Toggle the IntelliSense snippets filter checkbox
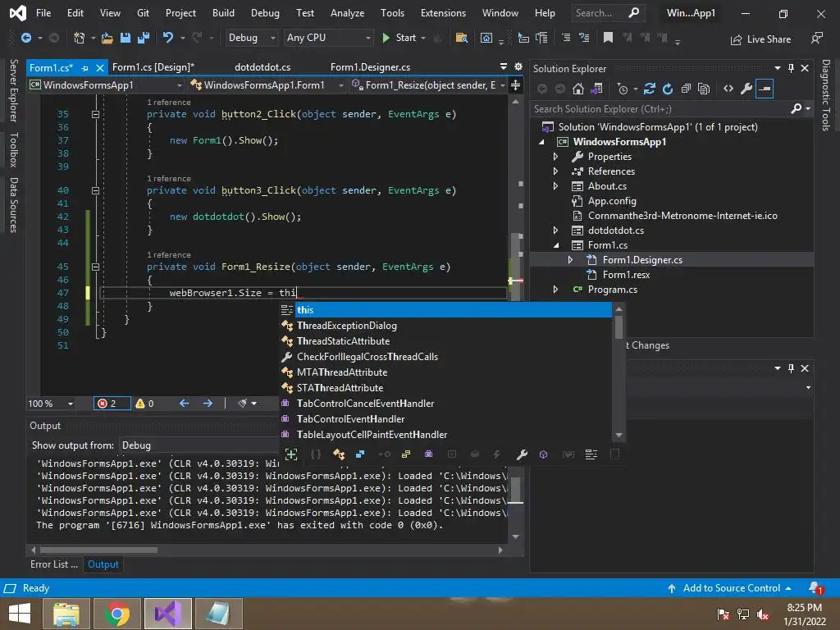 point(614,454)
